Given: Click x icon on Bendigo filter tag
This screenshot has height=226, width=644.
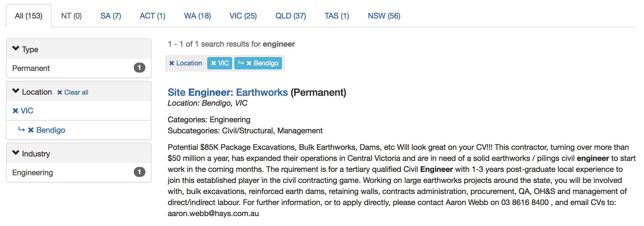Looking at the screenshot, I should point(249,63).
